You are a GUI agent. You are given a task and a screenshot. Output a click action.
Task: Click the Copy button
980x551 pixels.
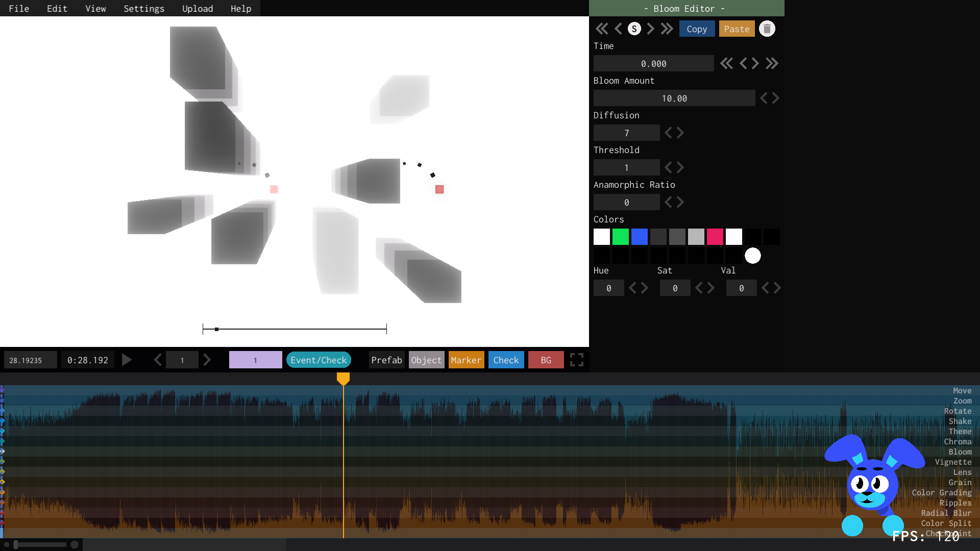click(697, 29)
